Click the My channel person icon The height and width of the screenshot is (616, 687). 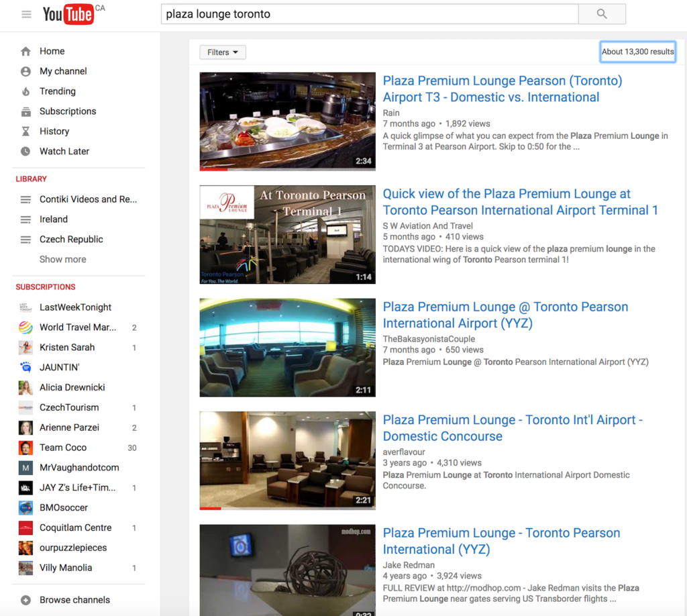(x=26, y=71)
